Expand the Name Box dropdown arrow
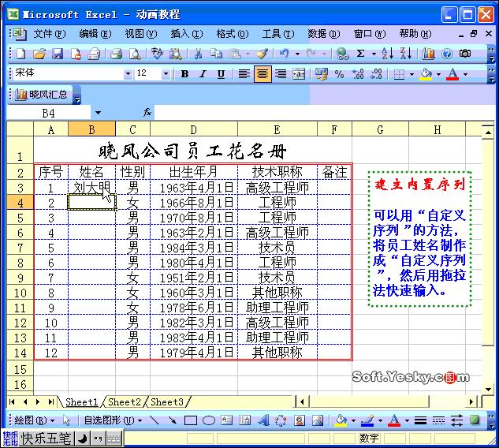The image size is (499, 448). click(x=98, y=113)
